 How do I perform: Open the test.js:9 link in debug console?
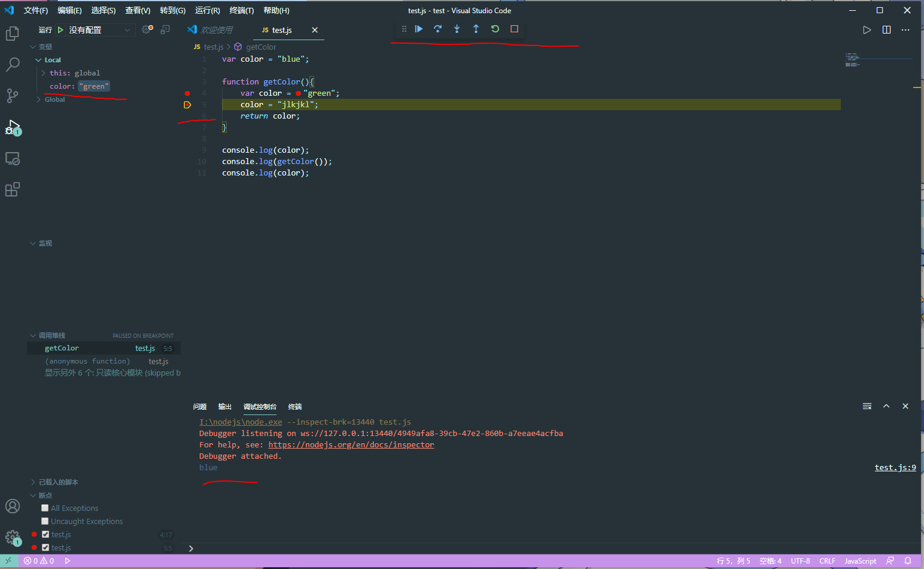pyautogui.click(x=895, y=467)
